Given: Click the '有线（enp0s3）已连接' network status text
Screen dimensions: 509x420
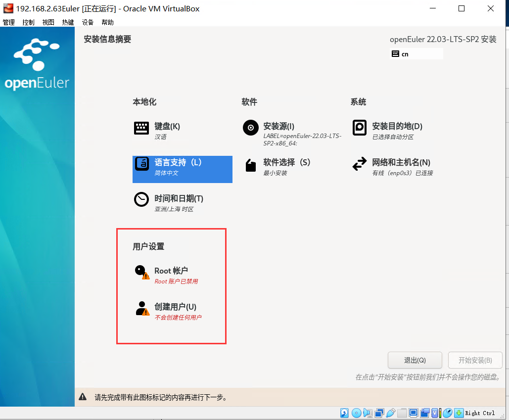Looking at the screenshot, I should (x=403, y=173).
